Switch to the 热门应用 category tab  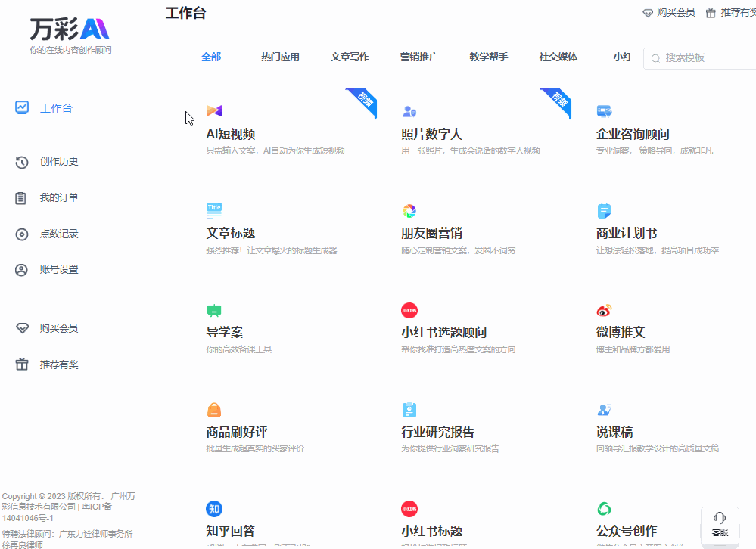tap(280, 57)
